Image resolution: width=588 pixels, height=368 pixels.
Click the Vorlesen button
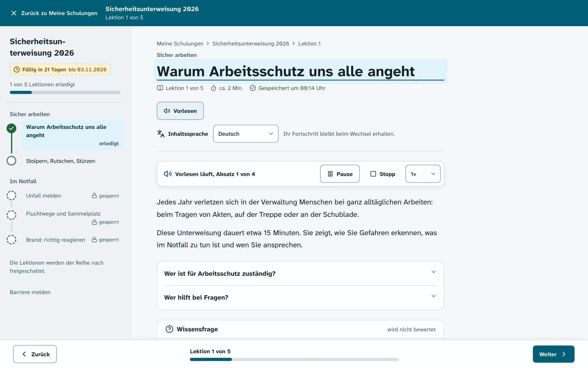(180, 111)
